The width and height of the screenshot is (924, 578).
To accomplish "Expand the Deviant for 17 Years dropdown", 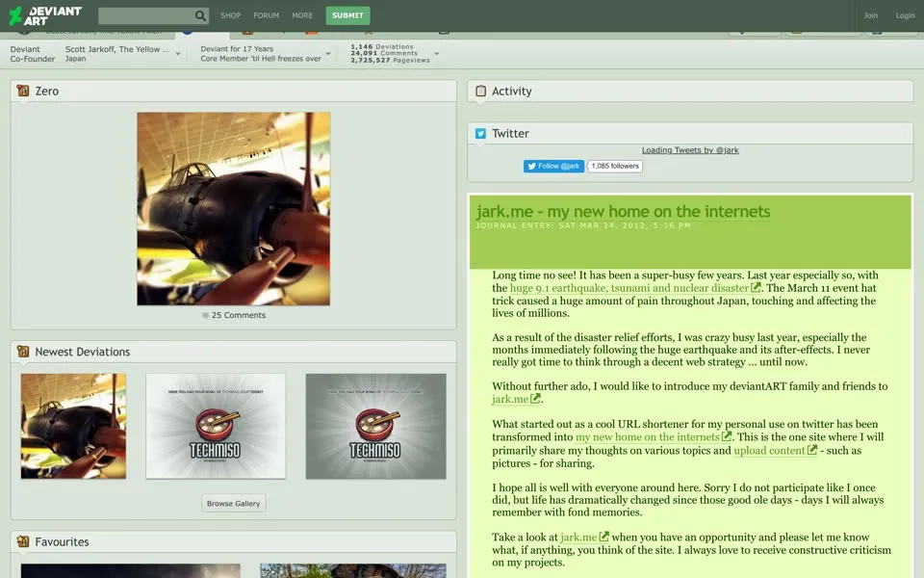I will (328, 54).
